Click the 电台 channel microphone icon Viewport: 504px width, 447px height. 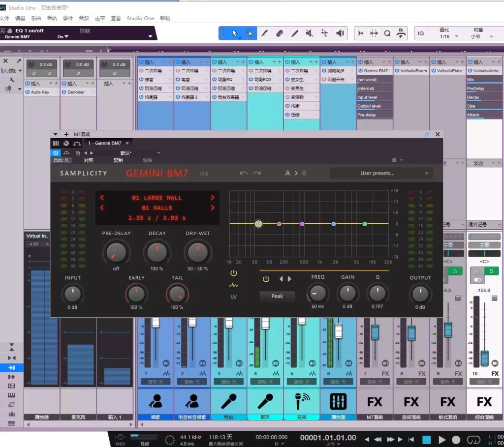pyautogui.click(x=228, y=401)
